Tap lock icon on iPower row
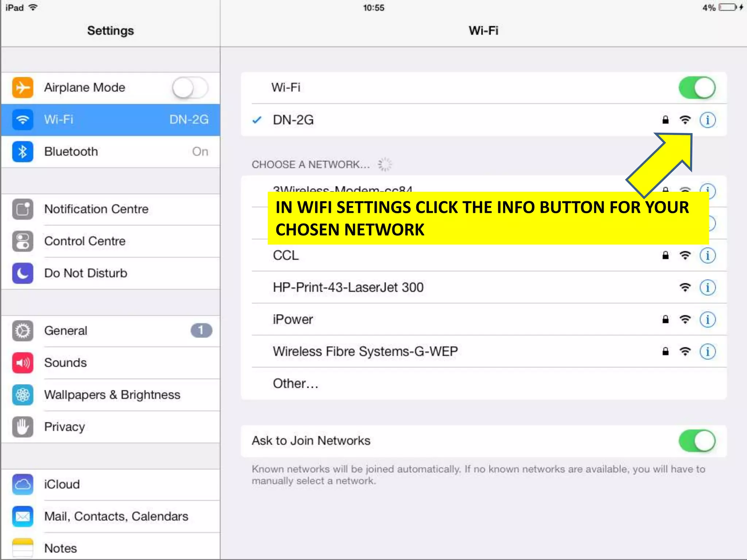Screen dimensions: 747x560 click(x=666, y=319)
